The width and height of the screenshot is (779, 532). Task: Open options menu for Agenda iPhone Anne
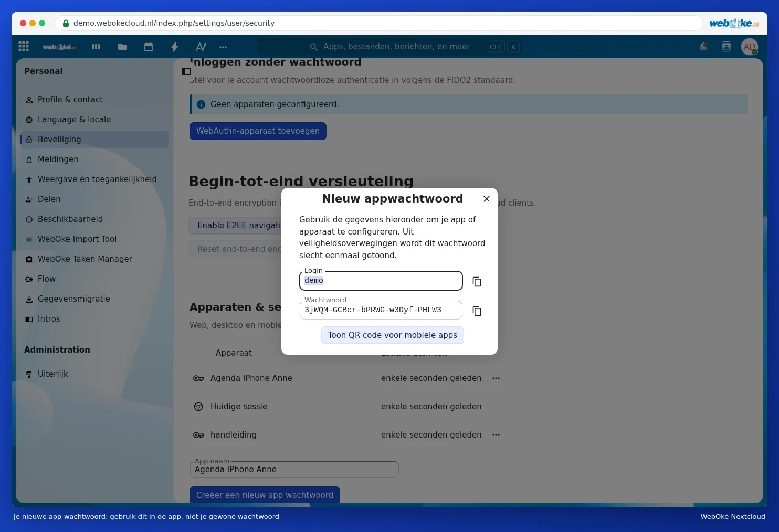(496, 378)
